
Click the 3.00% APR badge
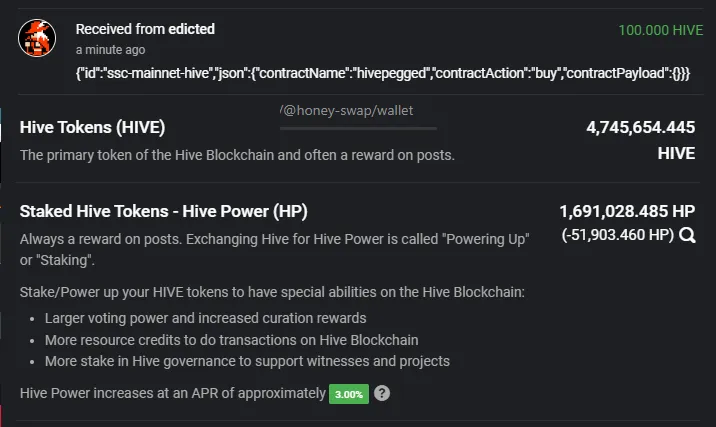[x=349, y=394]
